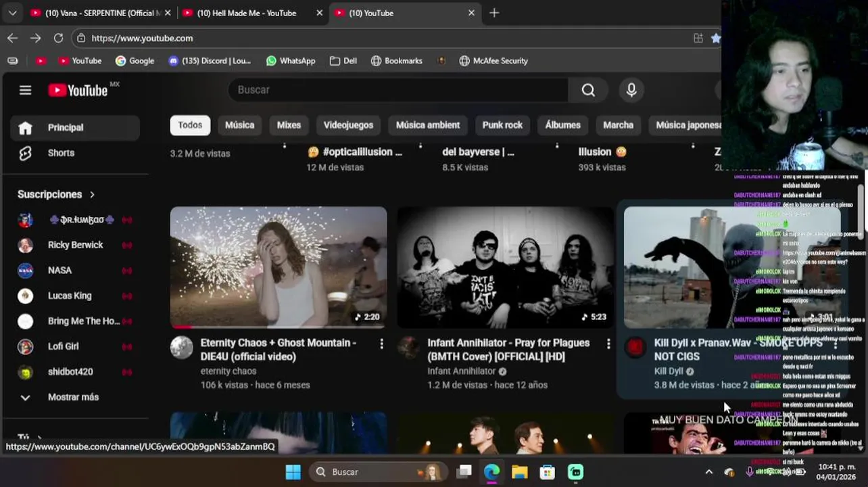This screenshot has width=868, height=487.
Task: Activate voice search microphone
Action: (x=631, y=90)
